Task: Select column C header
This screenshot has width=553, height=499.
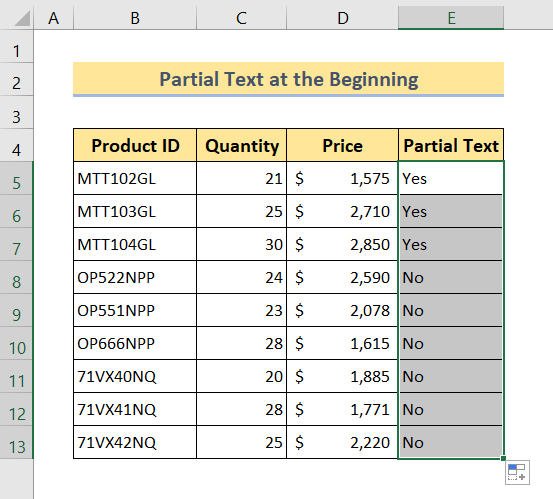Action: pos(241,18)
